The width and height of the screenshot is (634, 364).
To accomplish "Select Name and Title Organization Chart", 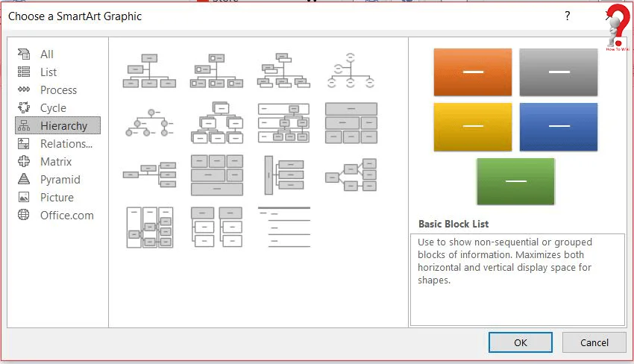I will point(284,70).
